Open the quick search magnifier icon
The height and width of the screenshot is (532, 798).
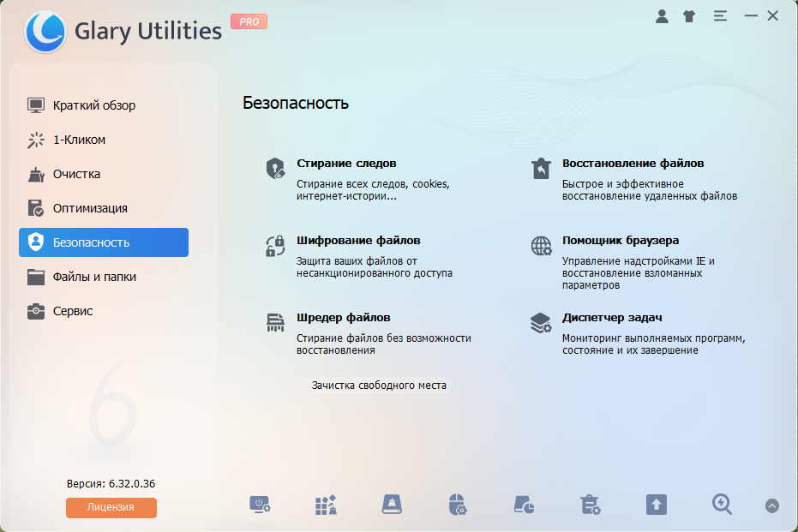coord(722,505)
